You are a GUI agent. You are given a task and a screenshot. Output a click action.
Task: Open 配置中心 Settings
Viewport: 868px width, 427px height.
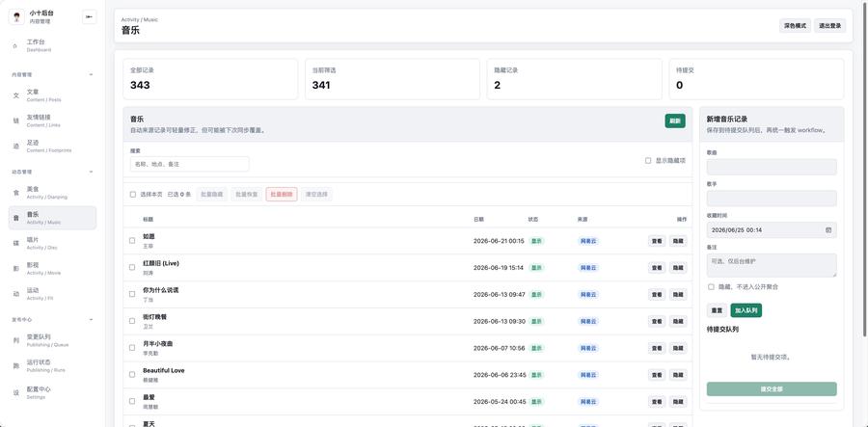click(x=53, y=392)
